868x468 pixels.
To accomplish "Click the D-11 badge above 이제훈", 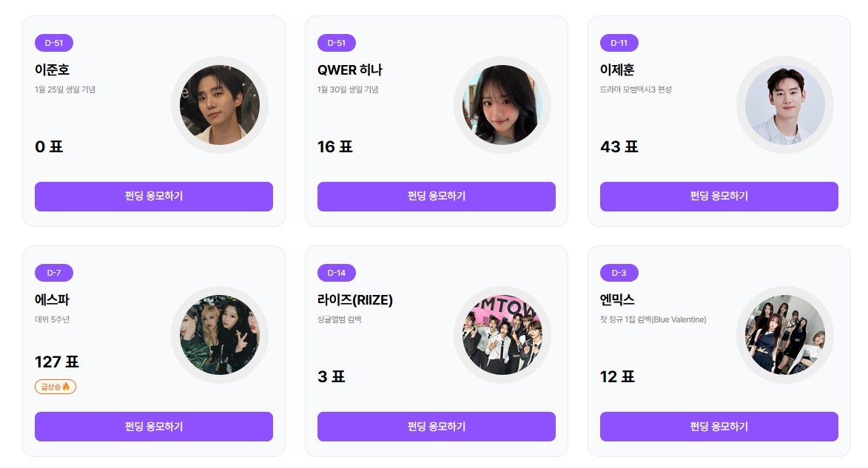I will (619, 43).
